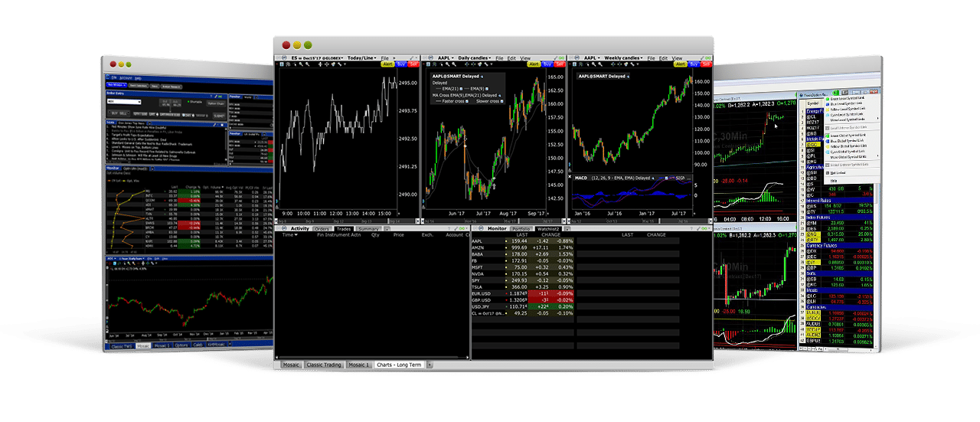The height and width of the screenshot is (422, 980).
Task: Open the ES symbol dropdown in first chart
Action: (x=318, y=57)
